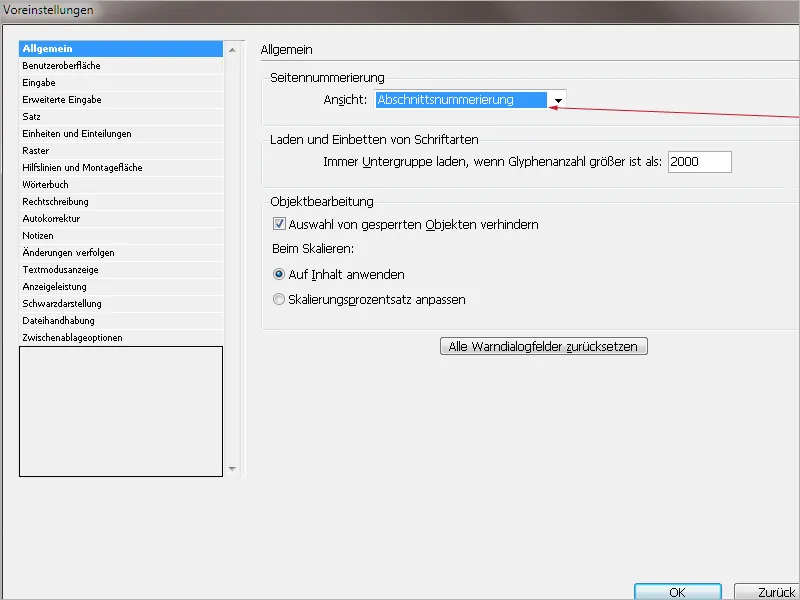Select Skalierungsprozentsatz anpassen radio button
This screenshot has width=800, height=600.
(x=279, y=299)
